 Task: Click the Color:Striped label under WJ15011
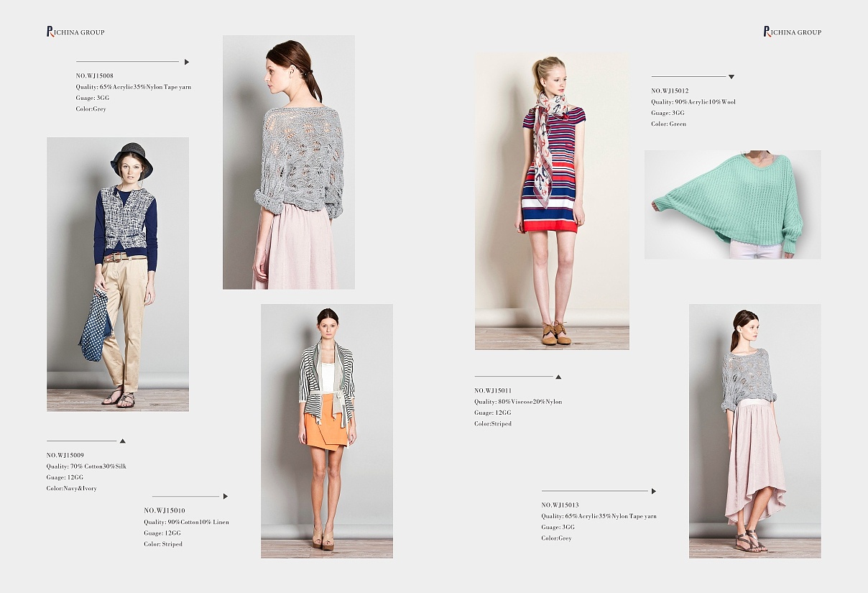pyautogui.click(x=493, y=423)
